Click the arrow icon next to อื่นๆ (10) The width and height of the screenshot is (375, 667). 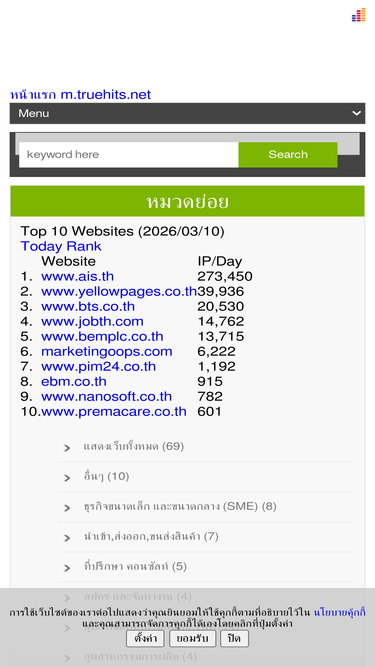[67, 478]
